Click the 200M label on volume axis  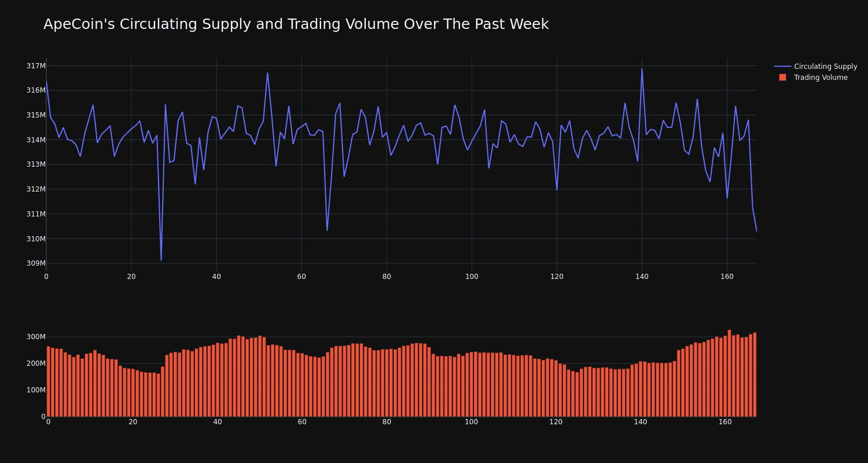point(36,363)
